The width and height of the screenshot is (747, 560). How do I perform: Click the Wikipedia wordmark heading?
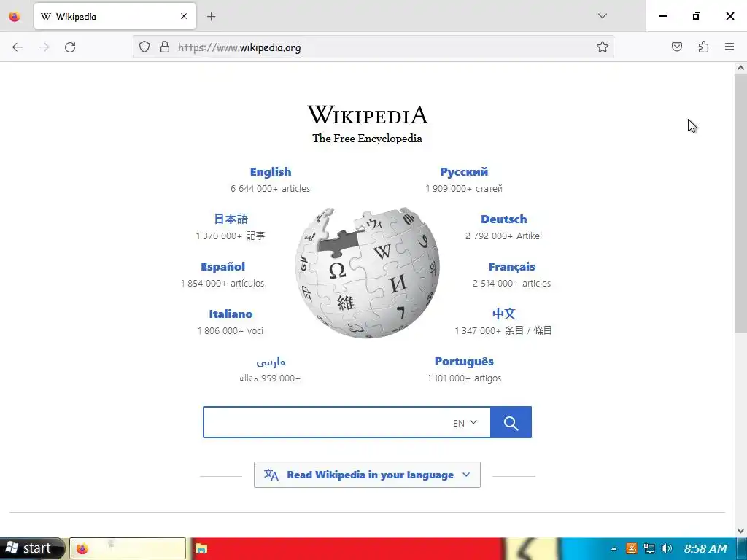(x=368, y=114)
